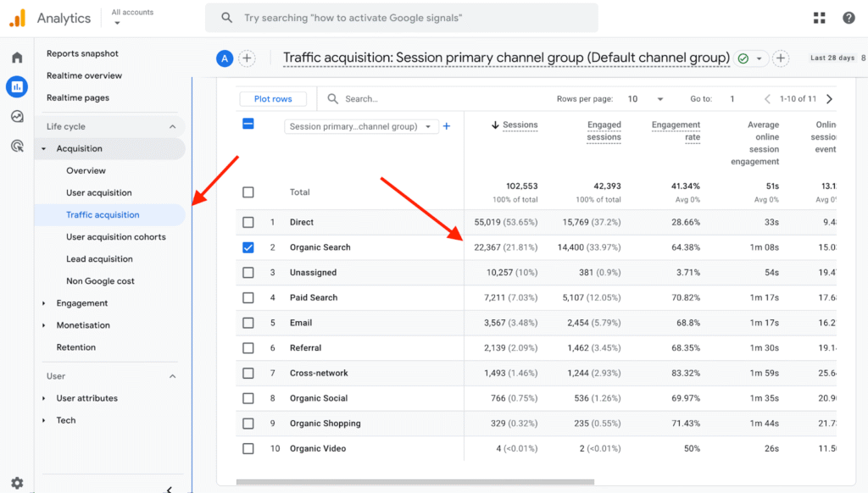Check the Direct row checkbox
Viewport: 868px width, 493px height.
click(x=248, y=222)
